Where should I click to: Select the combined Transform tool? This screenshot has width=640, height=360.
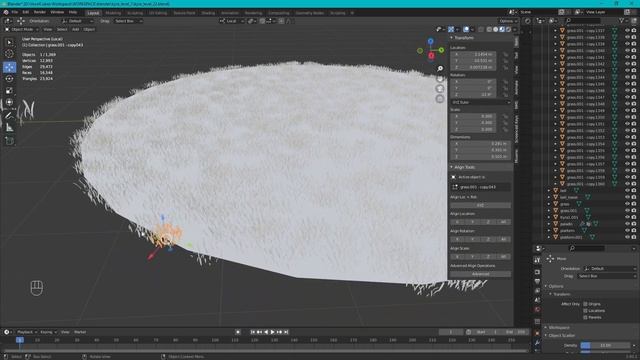click(9, 102)
